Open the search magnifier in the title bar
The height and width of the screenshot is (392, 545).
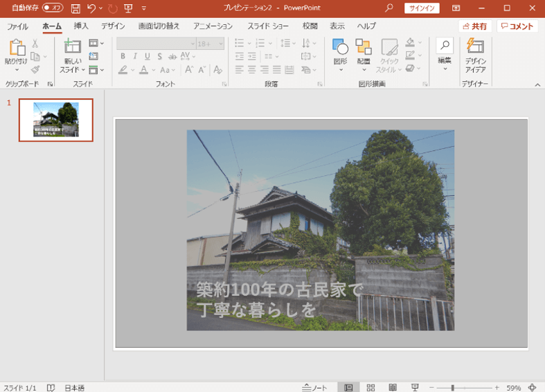pyautogui.click(x=388, y=8)
